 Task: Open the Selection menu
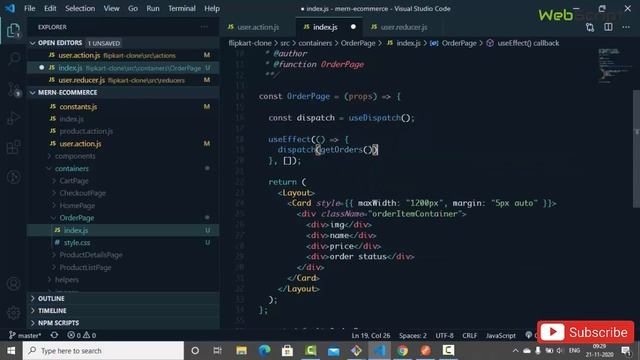click(80, 8)
